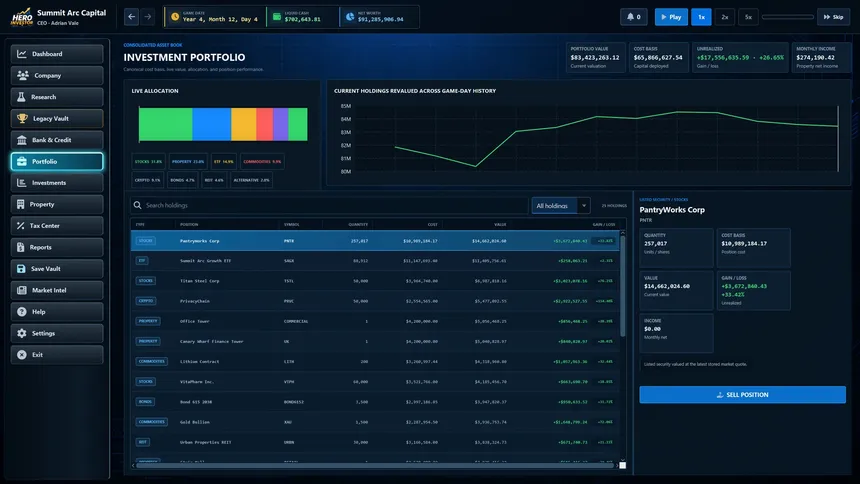Set game speed to 2x
Viewport: 860px width, 484px height.
click(725, 17)
